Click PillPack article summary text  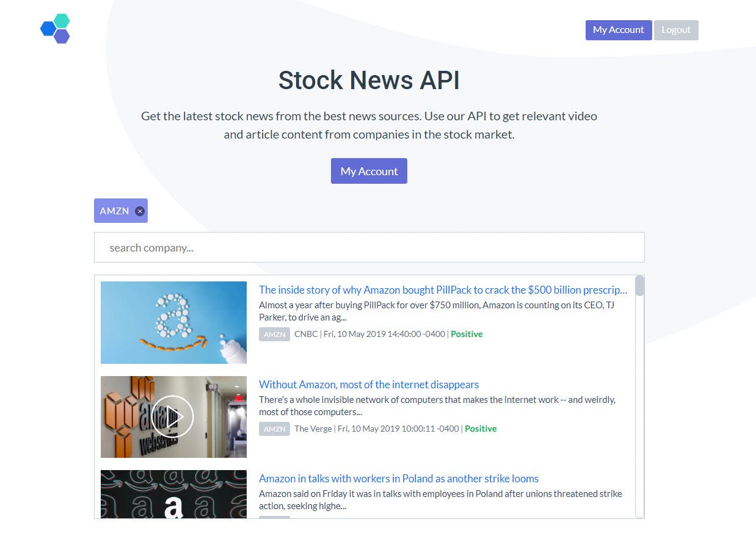coord(436,311)
